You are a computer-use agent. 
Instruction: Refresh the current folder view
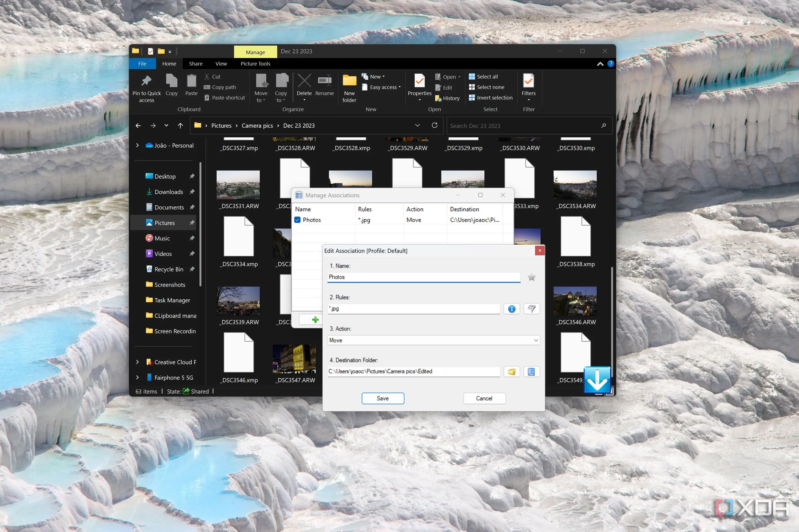(x=434, y=125)
